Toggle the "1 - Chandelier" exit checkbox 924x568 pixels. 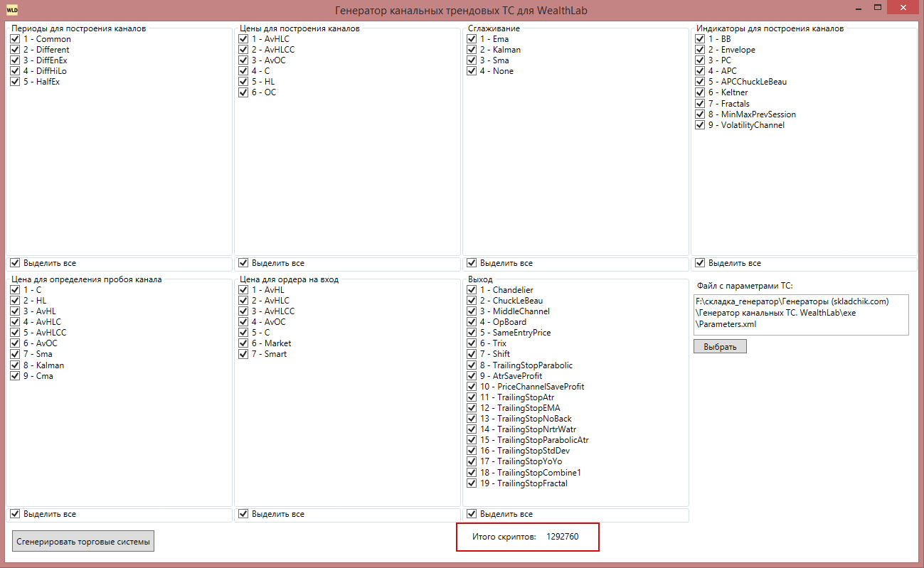pos(472,290)
